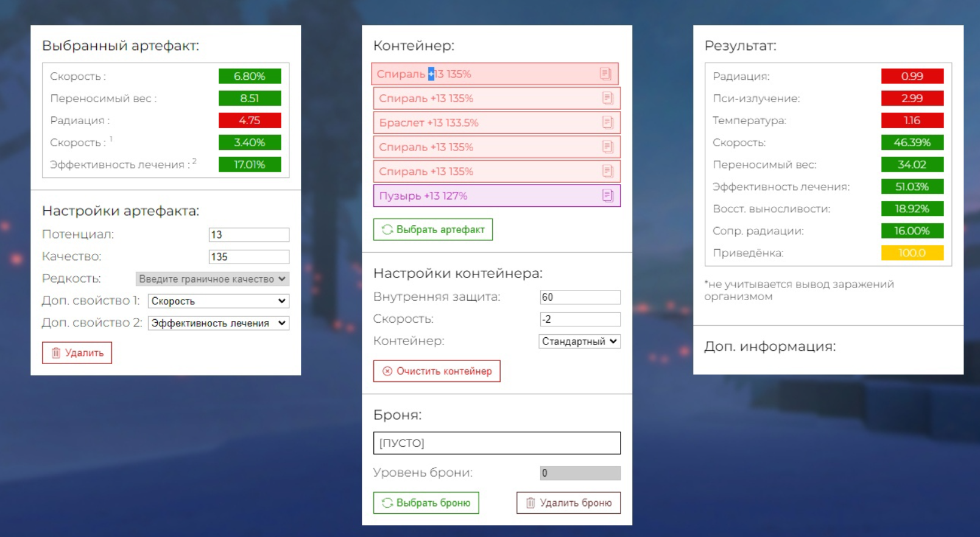Image resolution: width=980 pixels, height=537 pixels.
Task: Open the Контейнер type dropdown
Action: pos(579,342)
